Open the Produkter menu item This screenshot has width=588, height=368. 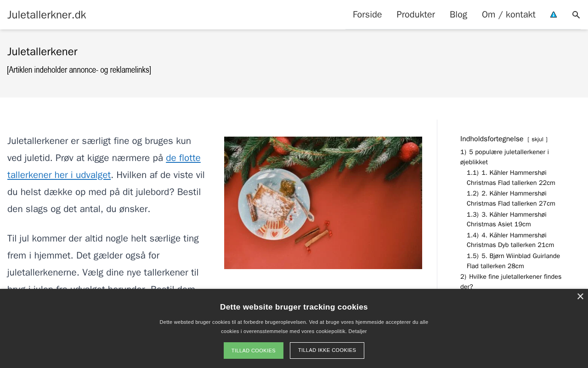[x=416, y=15]
